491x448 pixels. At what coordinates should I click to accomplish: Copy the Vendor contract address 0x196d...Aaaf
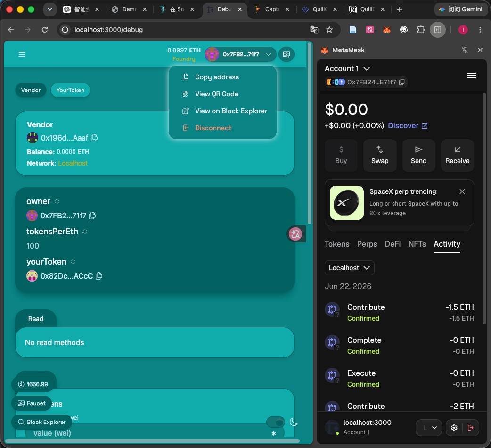coord(94,138)
